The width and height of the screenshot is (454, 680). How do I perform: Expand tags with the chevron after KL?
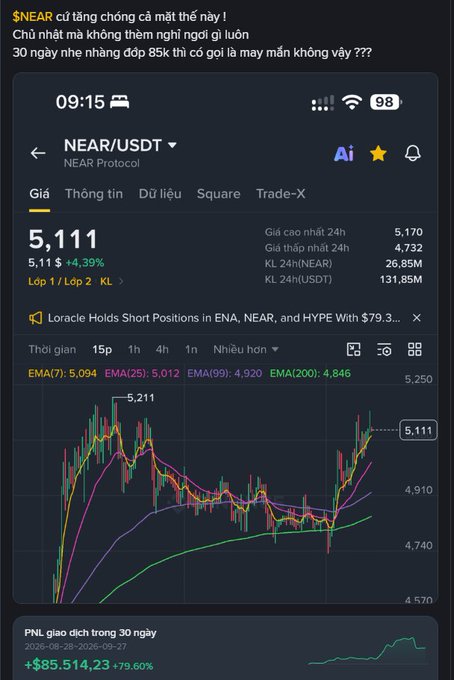click(121, 281)
